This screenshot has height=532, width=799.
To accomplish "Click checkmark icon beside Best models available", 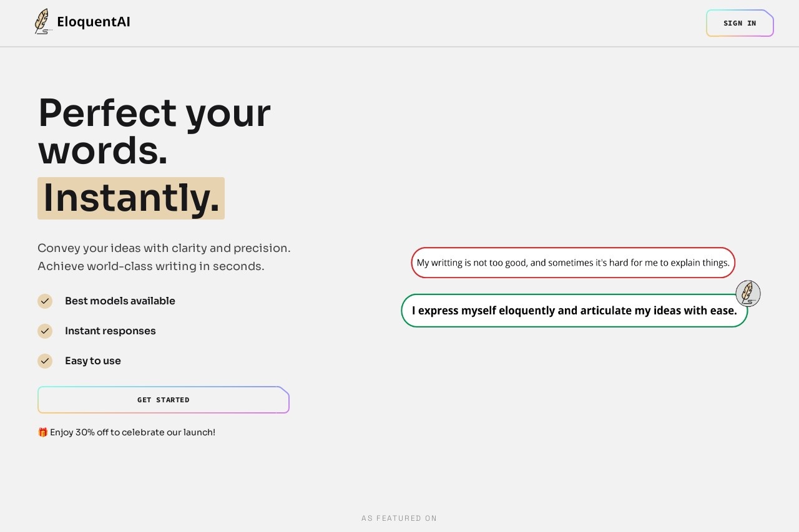I will 45,301.
